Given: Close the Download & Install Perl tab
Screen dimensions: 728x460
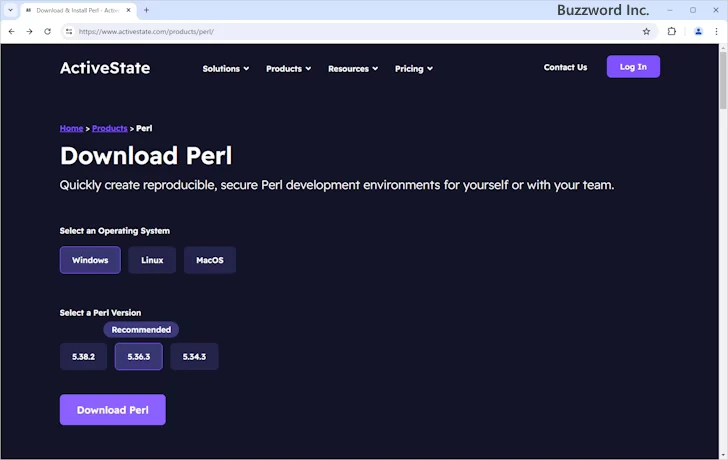Looking at the screenshot, I should pos(129,10).
